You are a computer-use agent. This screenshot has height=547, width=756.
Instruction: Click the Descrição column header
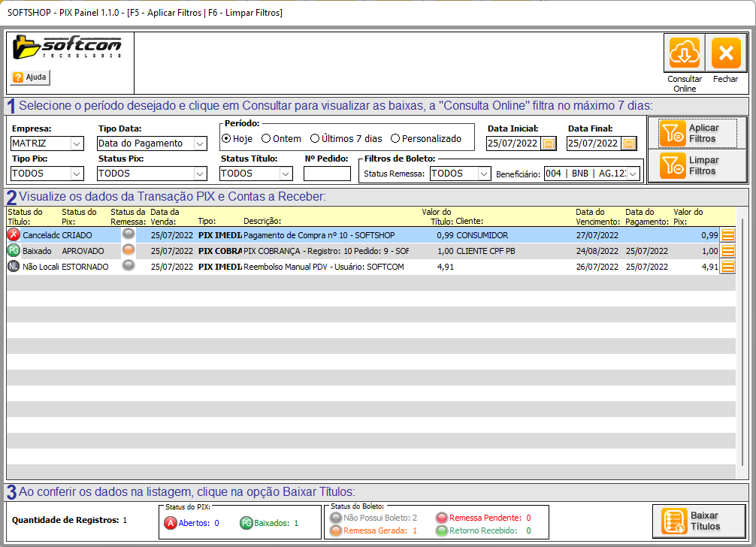262,222
